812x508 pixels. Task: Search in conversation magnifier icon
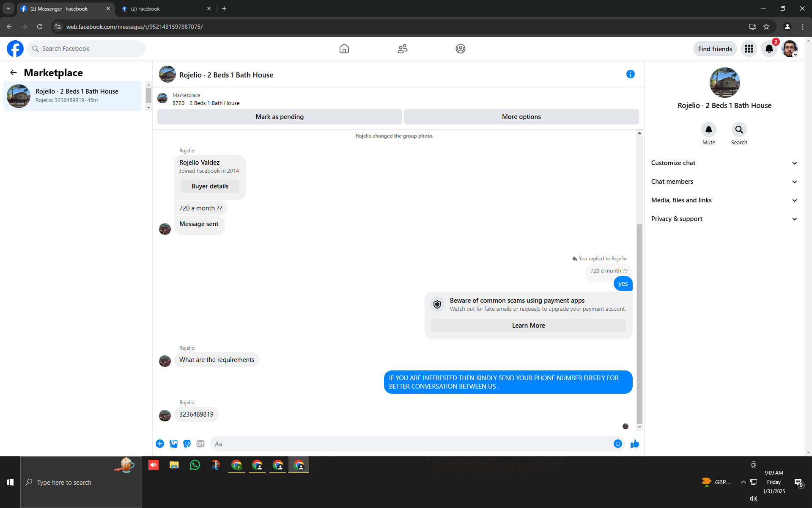[x=739, y=130]
